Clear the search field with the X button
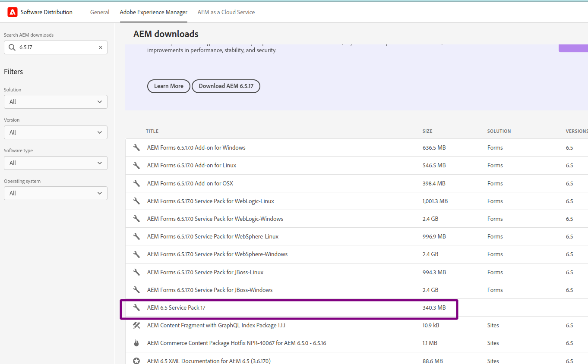 click(100, 47)
